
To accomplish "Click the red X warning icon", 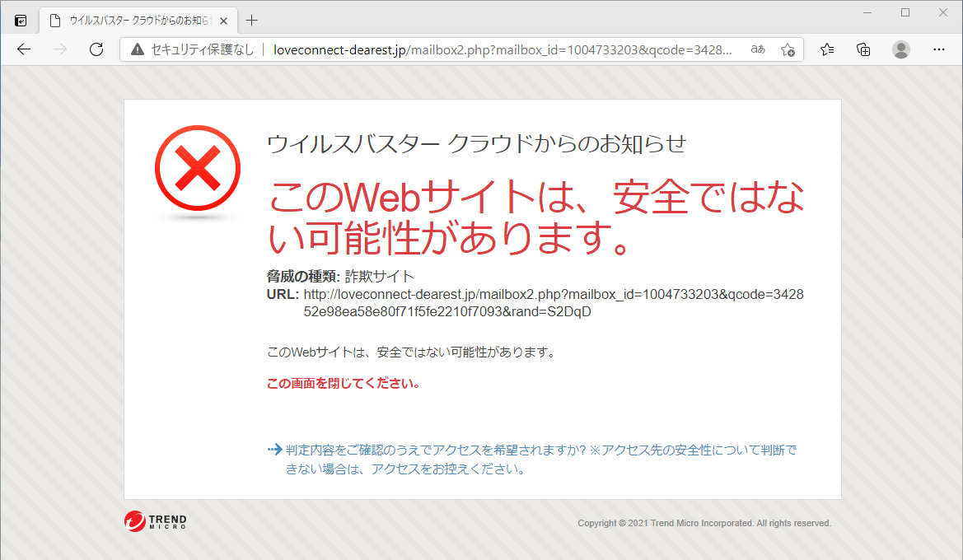I will pyautogui.click(x=197, y=168).
